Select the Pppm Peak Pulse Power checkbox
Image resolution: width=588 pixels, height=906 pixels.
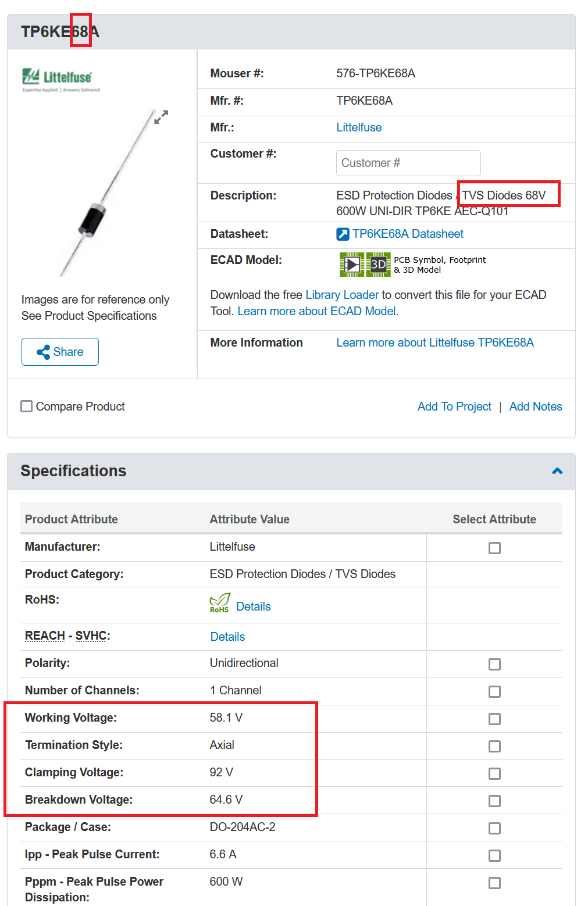[x=494, y=883]
